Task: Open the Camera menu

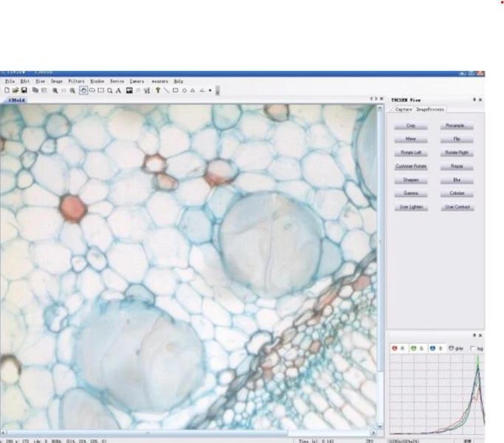Action: point(137,81)
